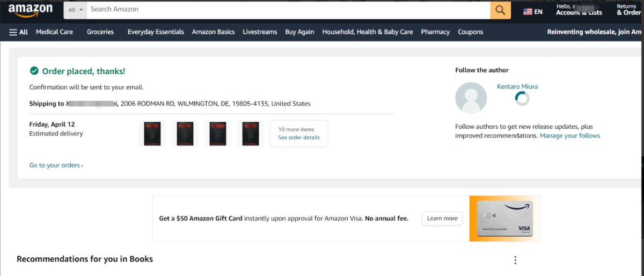Click inside the Search Amazon field
This screenshot has height=276, width=644.
pyautogui.click(x=288, y=10)
